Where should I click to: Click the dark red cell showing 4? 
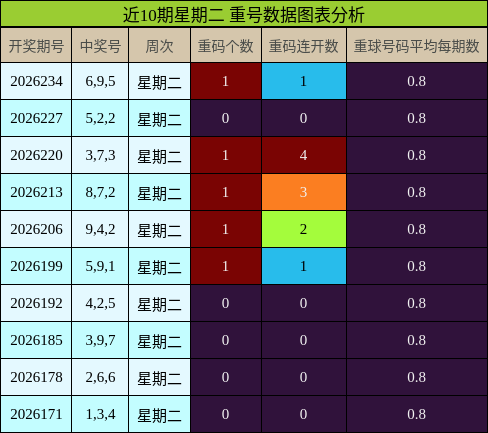304,155
